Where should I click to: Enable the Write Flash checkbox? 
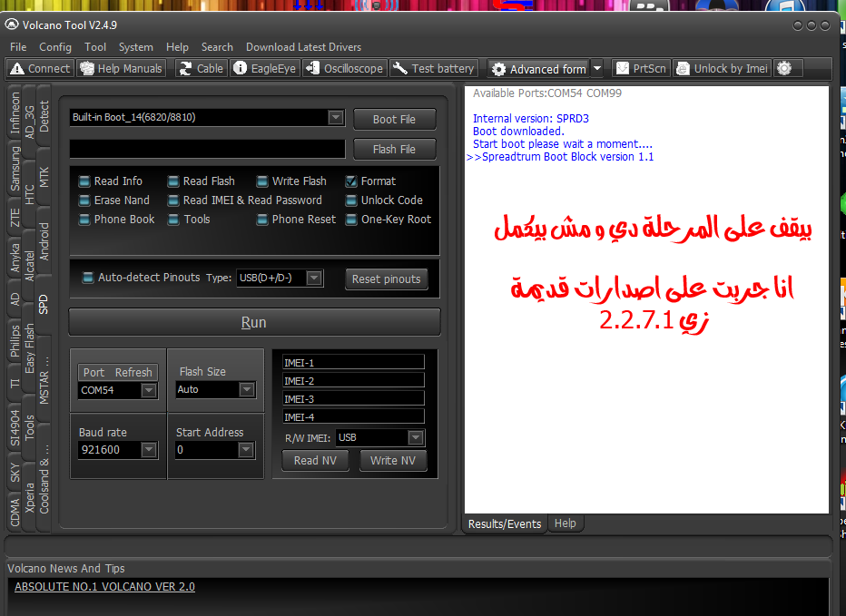pos(262,181)
